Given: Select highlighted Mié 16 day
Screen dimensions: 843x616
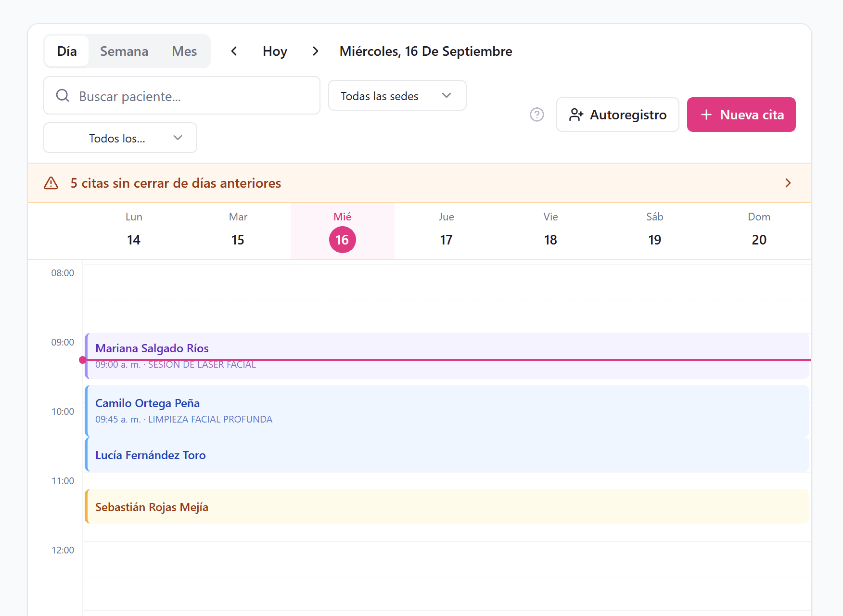Looking at the screenshot, I should [343, 231].
